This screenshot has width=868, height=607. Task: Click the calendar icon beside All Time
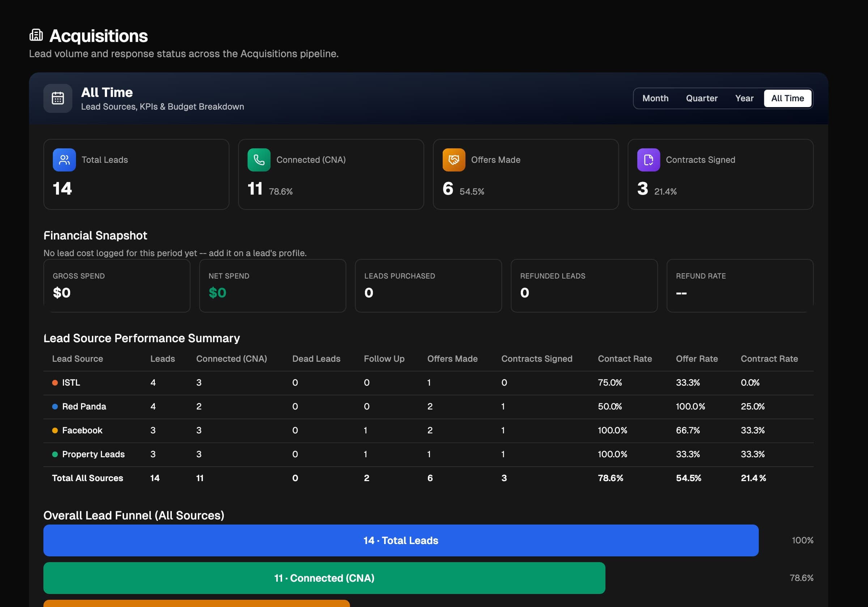[58, 98]
